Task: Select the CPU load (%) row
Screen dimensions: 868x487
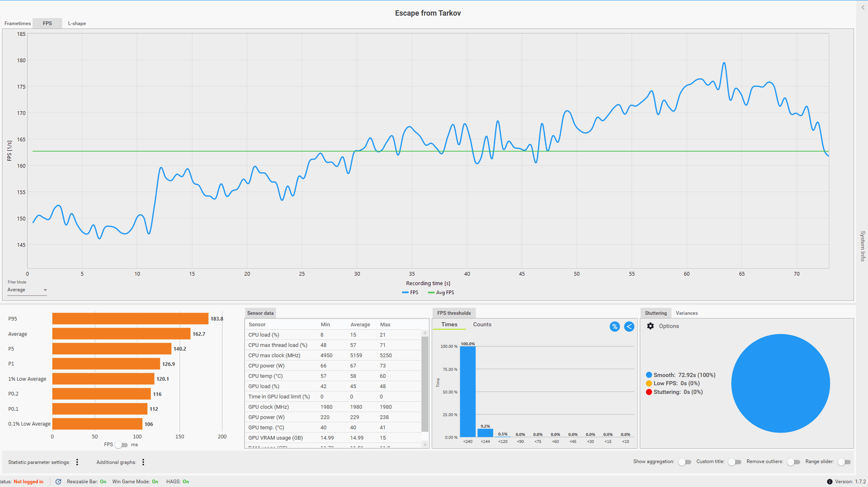Action: pos(333,335)
